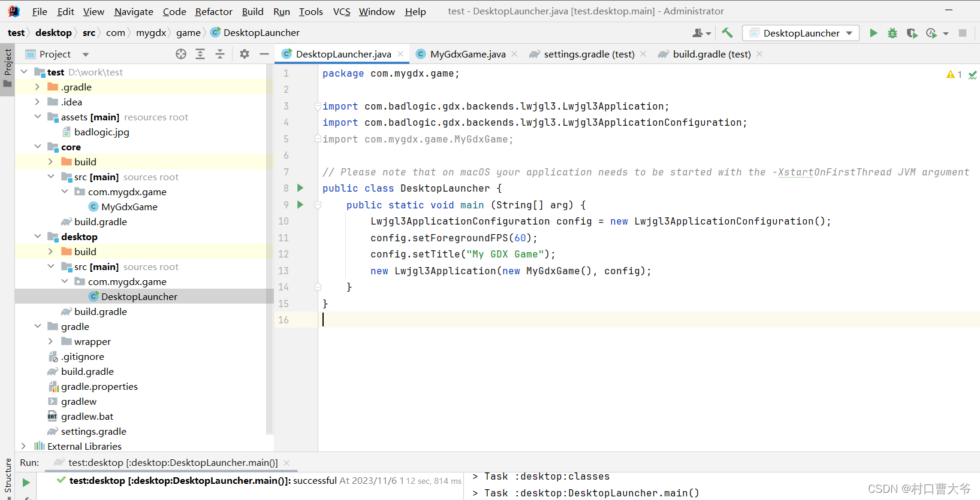The width and height of the screenshot is (980, 500).
Task: Start debugging with the green bug icon
Action: pos(892,33)
